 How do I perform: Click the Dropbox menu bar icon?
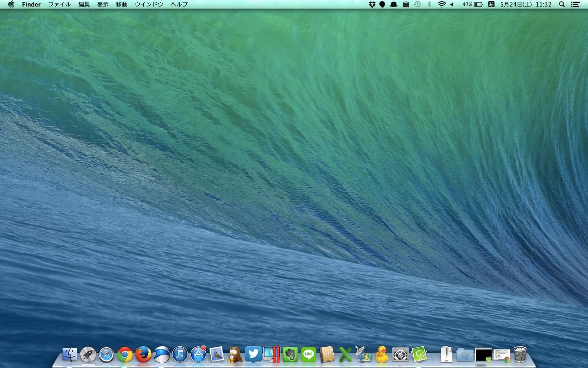pos(372,4)
